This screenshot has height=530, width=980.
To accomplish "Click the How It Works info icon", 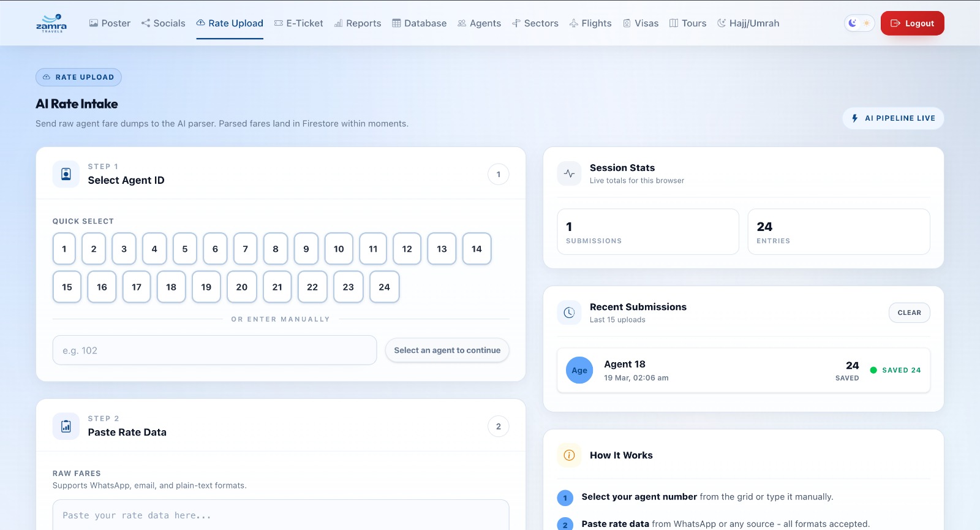I will [x=569, y=455].
